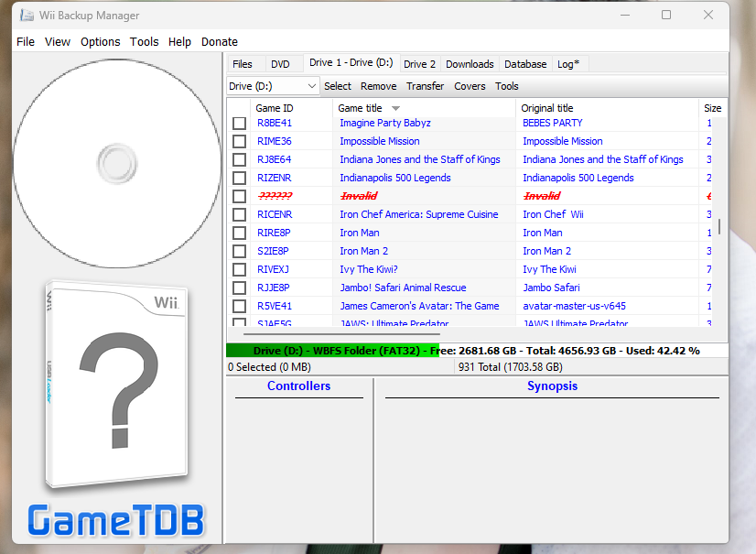Click original title avatar-master-us-v645

pyautogui.click(x=574, y=307)
